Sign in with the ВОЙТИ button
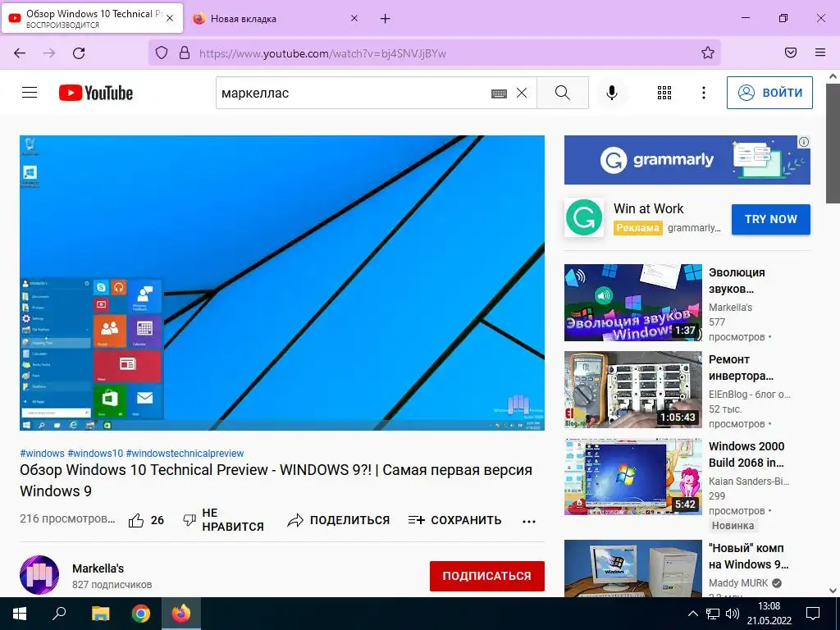840x630 pixels. [769, 93]
